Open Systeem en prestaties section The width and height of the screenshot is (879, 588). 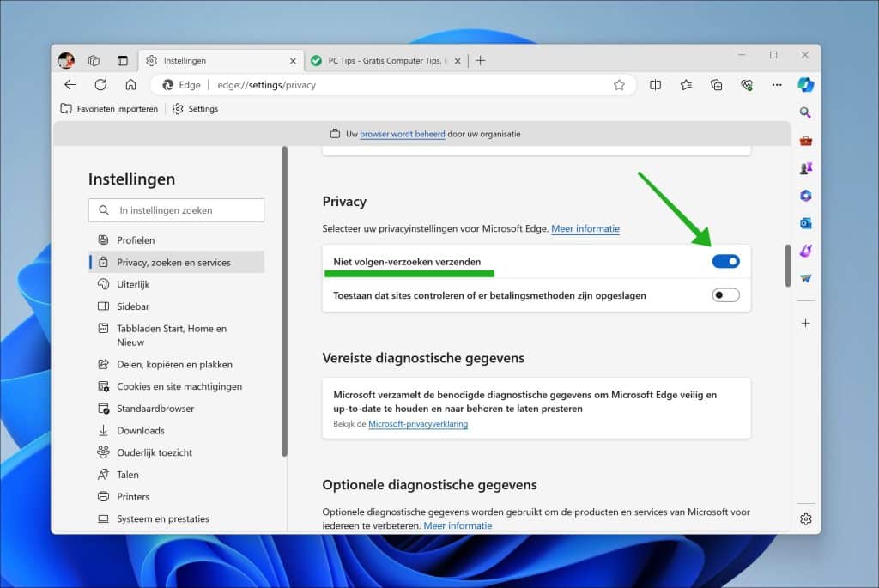[177, 518]
